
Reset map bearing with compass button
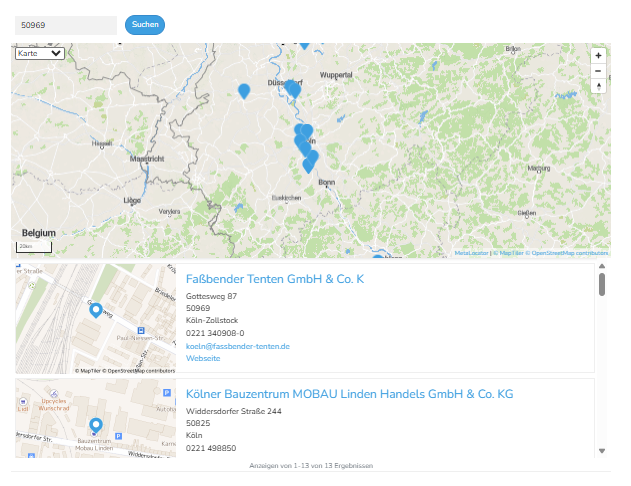coord(598,87)
